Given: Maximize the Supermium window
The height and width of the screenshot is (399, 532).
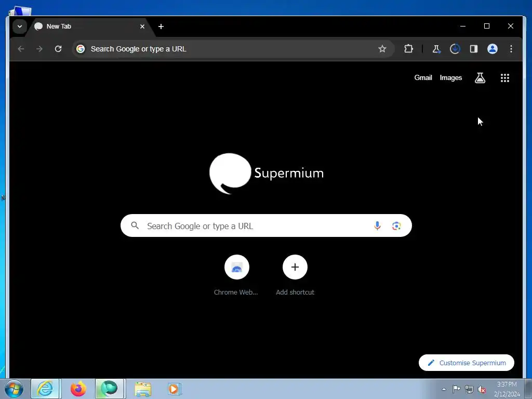Looking at the screenshot, I should point(486,26).
